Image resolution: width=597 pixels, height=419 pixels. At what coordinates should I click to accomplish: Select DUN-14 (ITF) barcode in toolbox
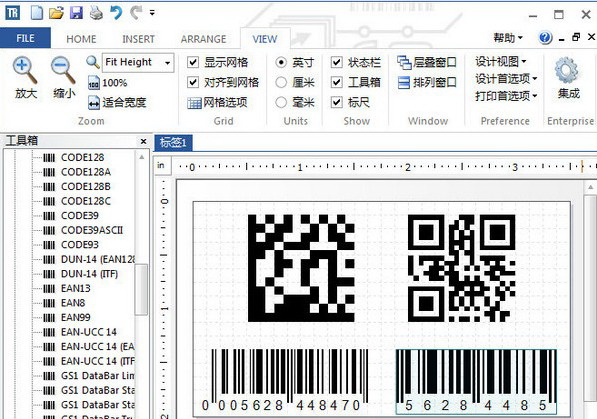click(x=89, y=274)
